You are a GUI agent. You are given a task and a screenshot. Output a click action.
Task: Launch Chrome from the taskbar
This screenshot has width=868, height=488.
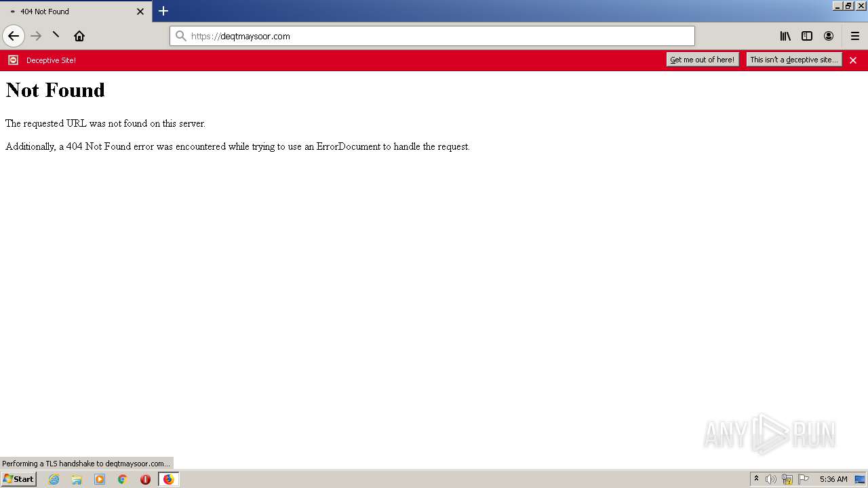click(123, 479)
